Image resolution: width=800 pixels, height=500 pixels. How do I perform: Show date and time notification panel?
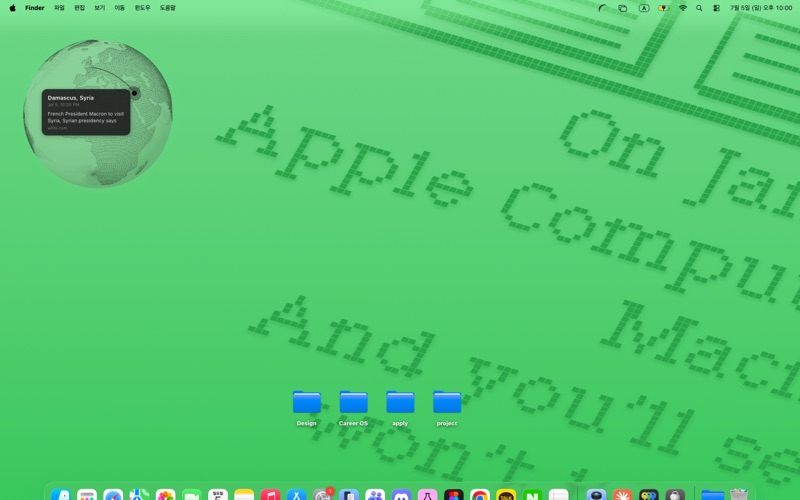761,8
